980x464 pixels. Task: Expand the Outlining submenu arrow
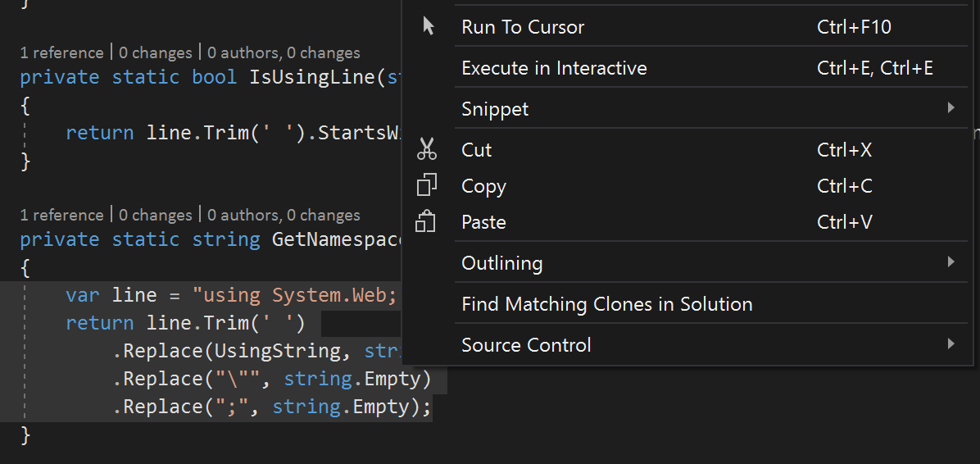951,262
